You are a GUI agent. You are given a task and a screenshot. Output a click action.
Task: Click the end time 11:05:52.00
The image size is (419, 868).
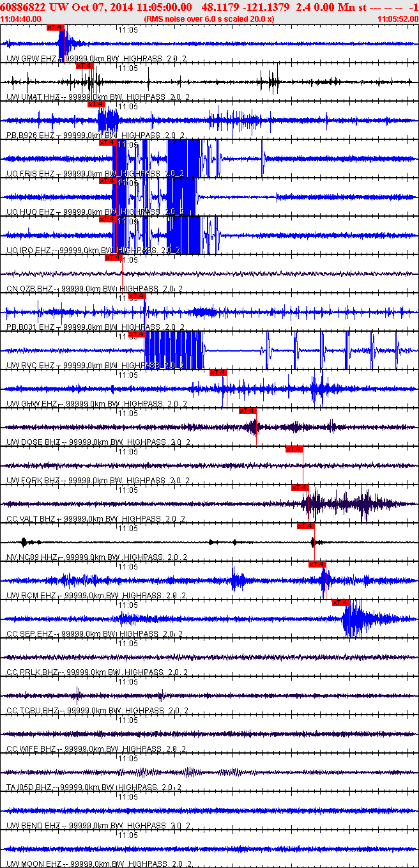coord(397,19)
